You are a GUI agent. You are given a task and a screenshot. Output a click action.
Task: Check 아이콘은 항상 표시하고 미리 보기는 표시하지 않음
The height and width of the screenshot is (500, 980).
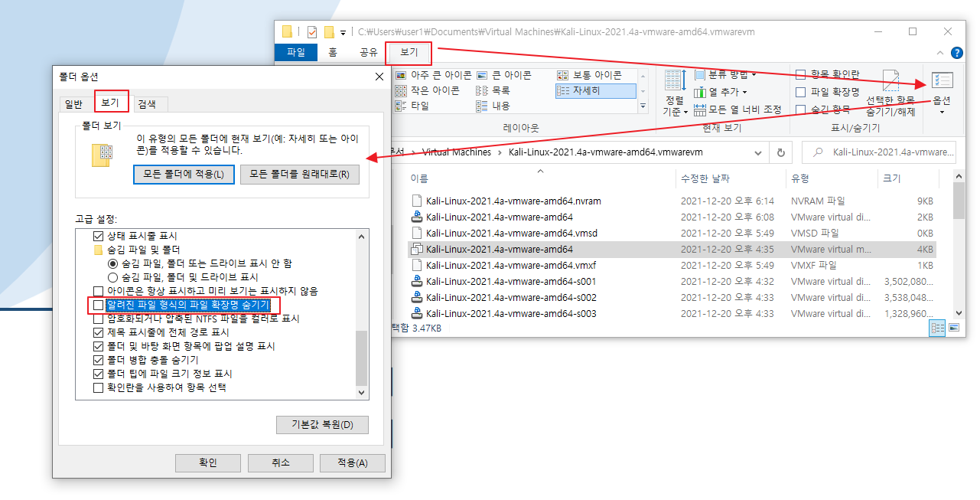point(98,291)
